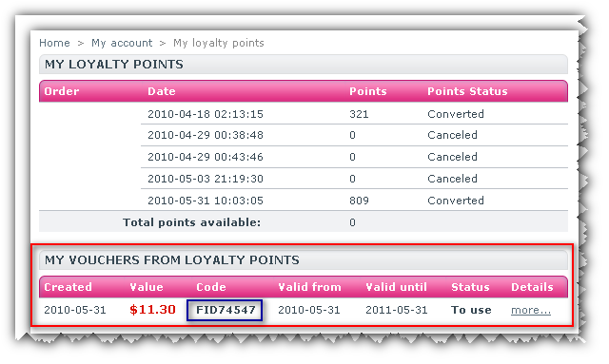Screen dimensions: 609x364
Task: Click the Valid until column header
Action: [396, 287]
